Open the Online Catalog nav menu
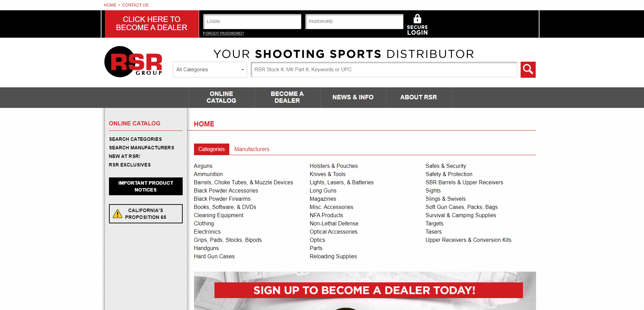 pyautogui.click(x=221, y=97)
